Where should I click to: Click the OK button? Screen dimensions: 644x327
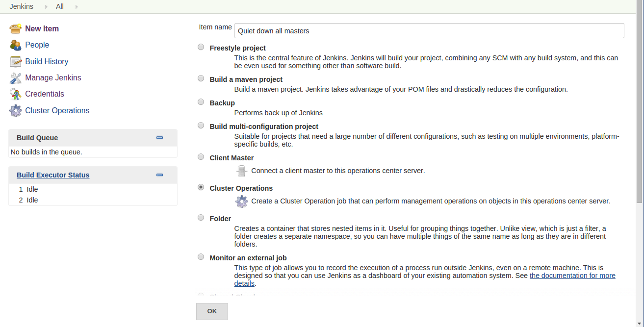tap(212, 311)
